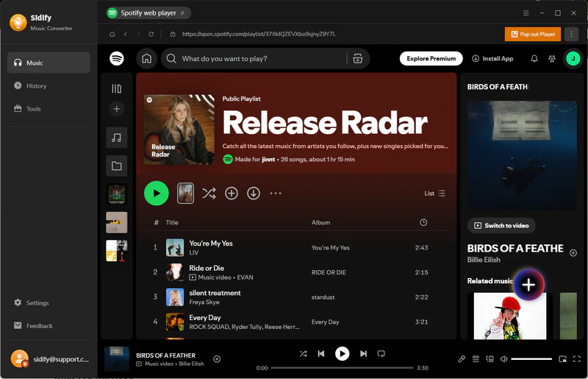Create a new playlist with the plus icon

pyautogui.click(x=117, y=109)
